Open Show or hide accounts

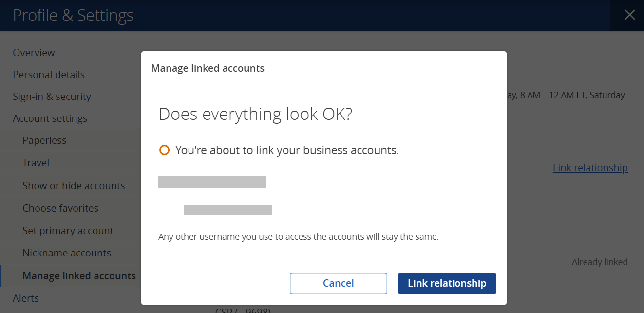[x=74, y=185]
